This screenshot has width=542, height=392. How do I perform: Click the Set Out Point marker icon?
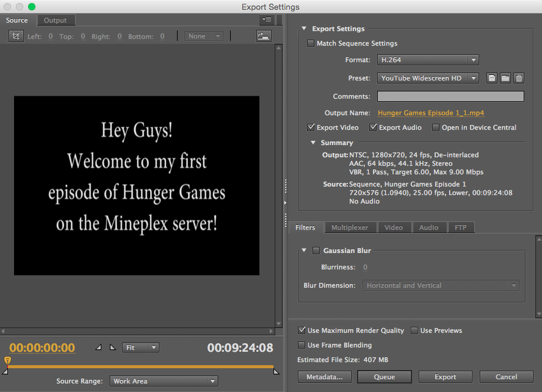point(113,347)
